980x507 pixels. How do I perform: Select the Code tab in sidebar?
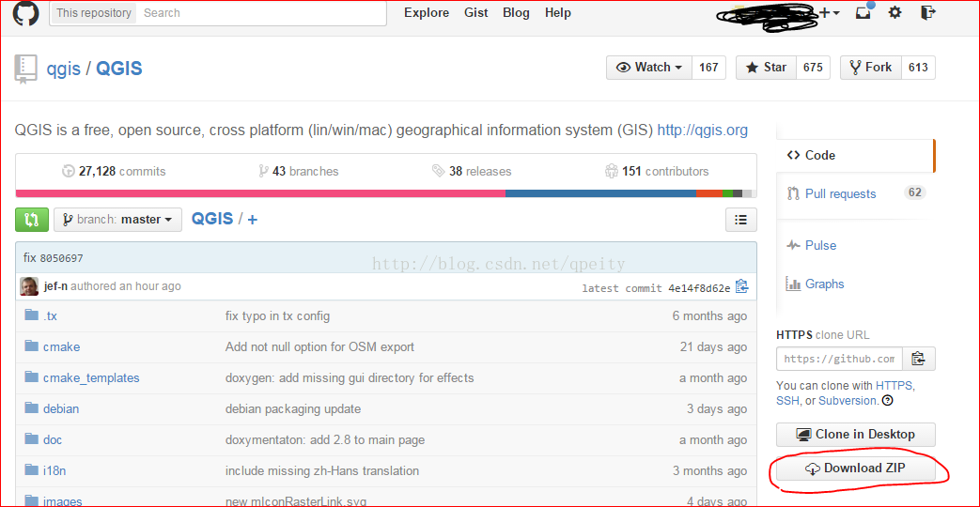856,156
